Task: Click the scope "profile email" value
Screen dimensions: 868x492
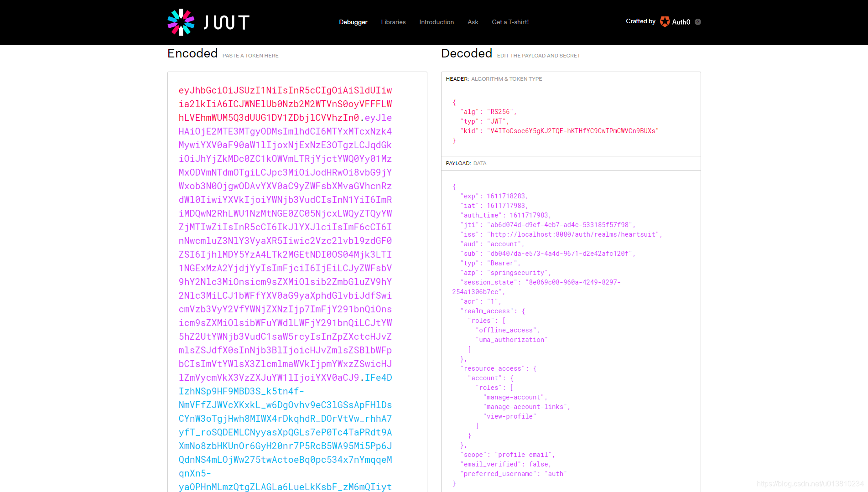Action: pyautogui.click(x=523, y=455)
